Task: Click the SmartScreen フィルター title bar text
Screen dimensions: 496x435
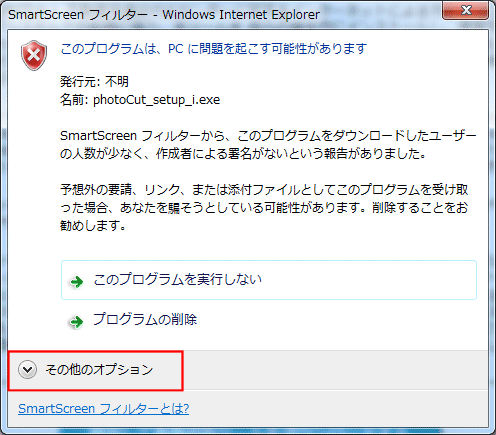Action: click(77, 15)
